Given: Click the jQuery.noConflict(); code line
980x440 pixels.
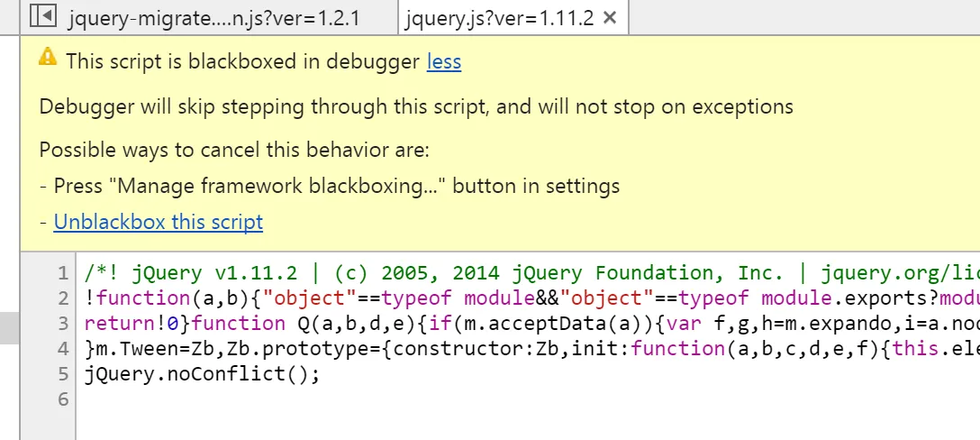Looking at the screenshot, I should 203,373.
